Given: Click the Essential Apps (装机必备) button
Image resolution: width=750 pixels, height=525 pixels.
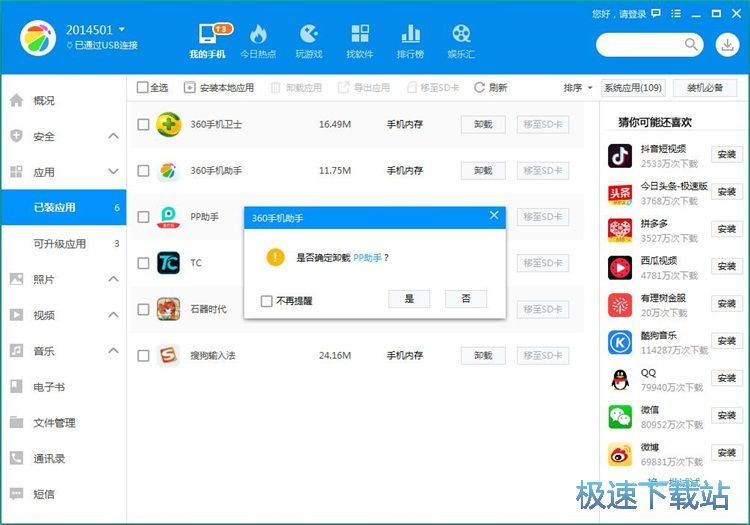Looking at the screenshot, I should click(x=705, y=88).
